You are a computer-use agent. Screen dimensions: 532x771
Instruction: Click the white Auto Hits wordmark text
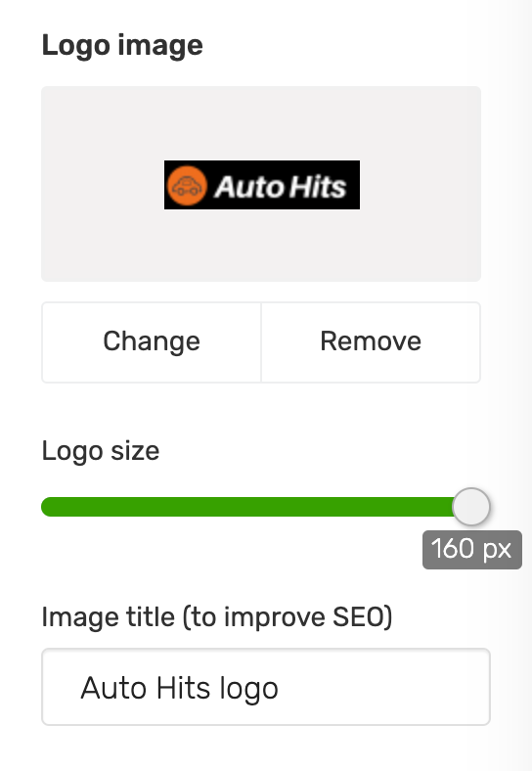point(281,186)
